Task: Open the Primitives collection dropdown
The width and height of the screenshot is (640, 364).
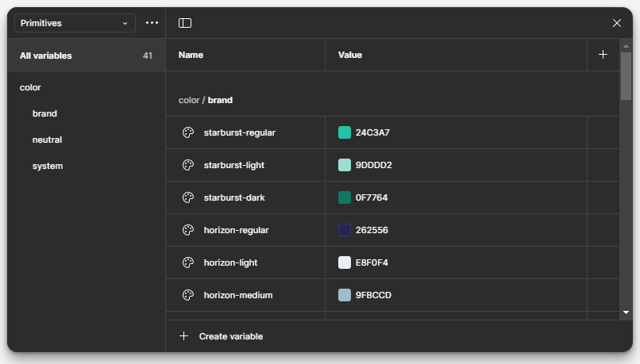Action: pos(75,23)
